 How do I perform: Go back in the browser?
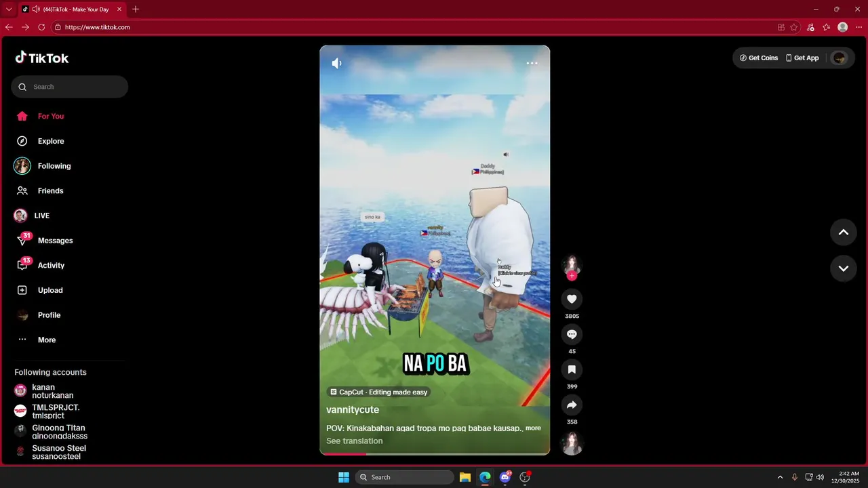point(9,27)
